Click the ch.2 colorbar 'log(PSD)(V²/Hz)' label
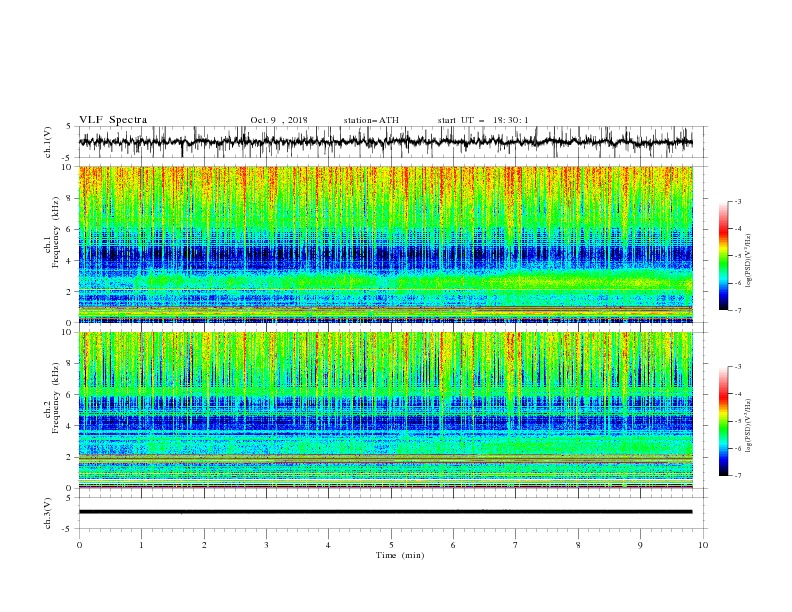 click(748, 425)
